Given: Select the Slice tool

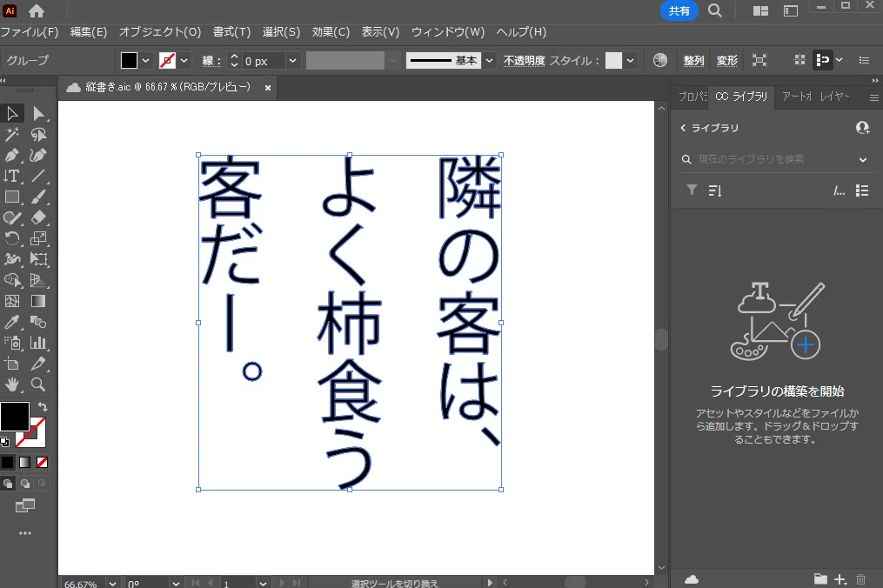Looking at the screenshot, I should pos(37,364).
